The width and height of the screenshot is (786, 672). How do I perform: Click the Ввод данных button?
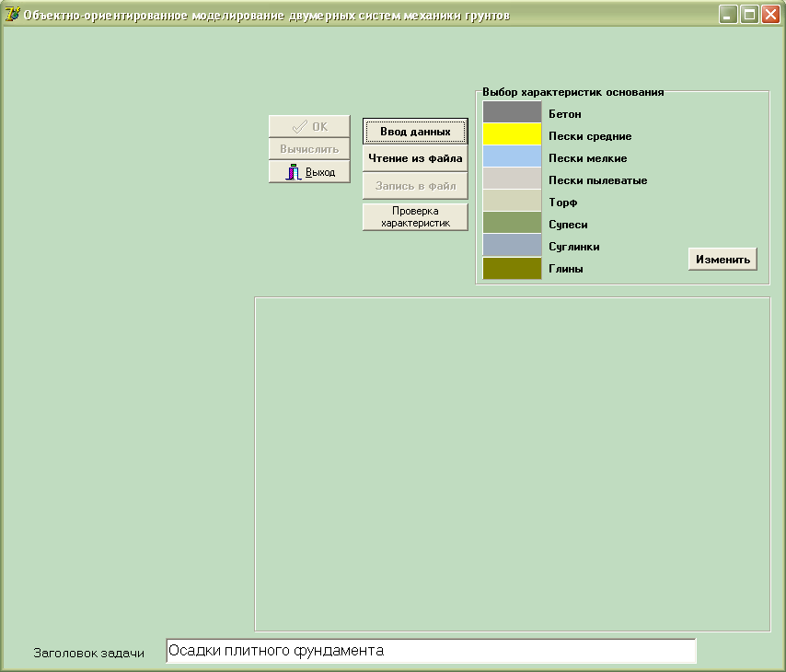tap(415, 132)
